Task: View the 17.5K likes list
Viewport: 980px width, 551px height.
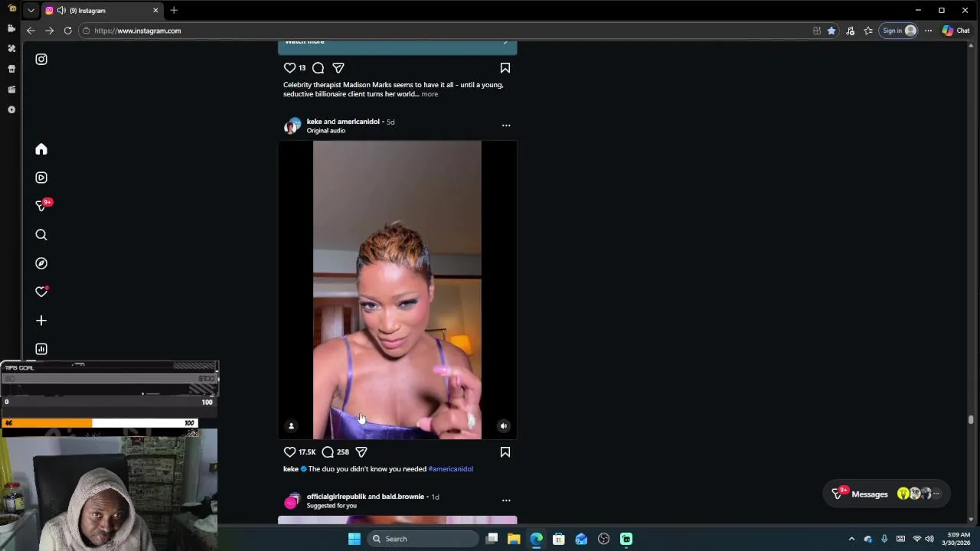Action: click(307, 452)
